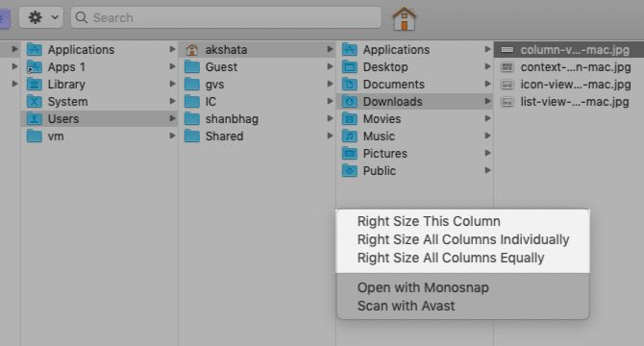Select the list-view-...-mac.jpg file thumbnail
The width and height of the screenshot is (644, 346).
click(508, 101)
